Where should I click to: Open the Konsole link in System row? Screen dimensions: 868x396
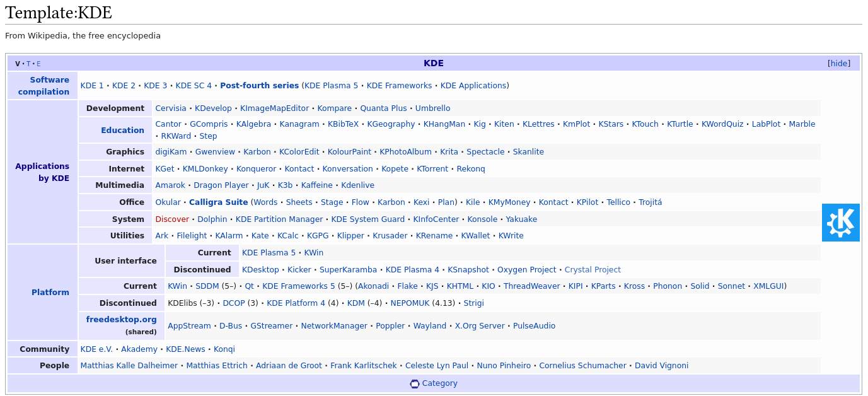[x=482, y=219]
